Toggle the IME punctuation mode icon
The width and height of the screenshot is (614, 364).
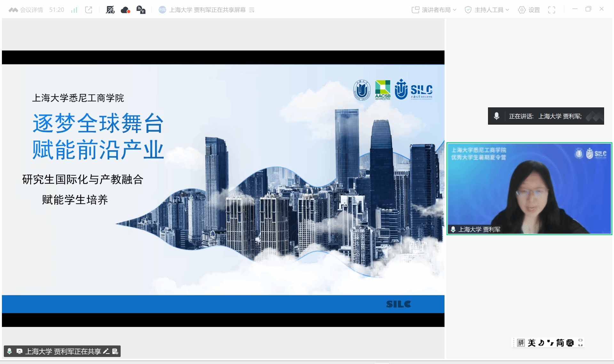(x=550, y=343)
